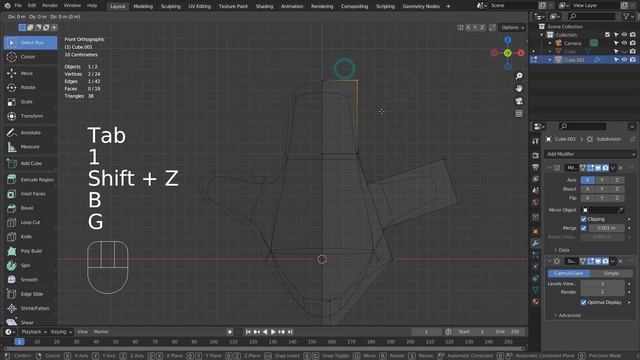Screen dimensions: 640x360
Task: Select the Select Box tool
Action: 30,42
